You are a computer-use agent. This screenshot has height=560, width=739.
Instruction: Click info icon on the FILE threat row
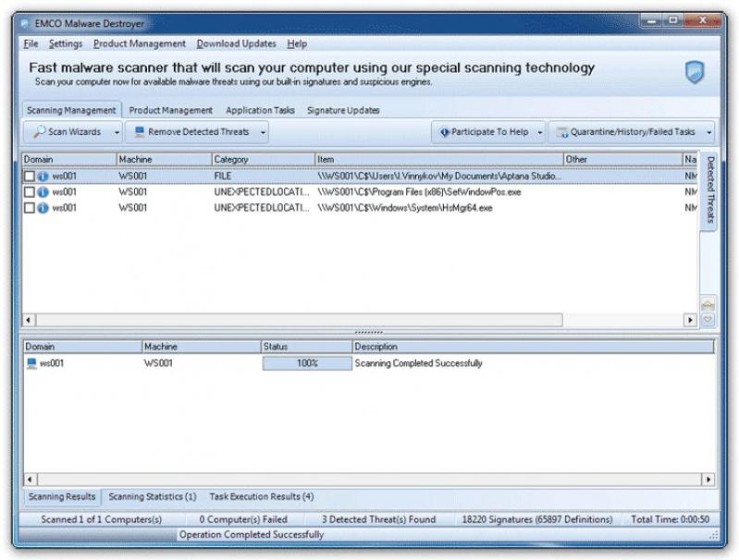[x=43, y=177]
